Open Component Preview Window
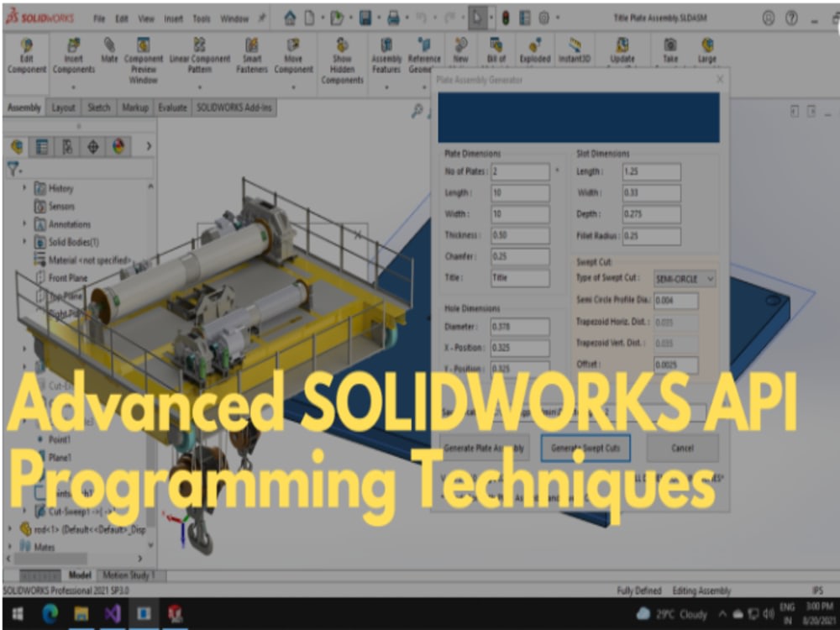Screen dimensions: 840x630 point(143,60)
